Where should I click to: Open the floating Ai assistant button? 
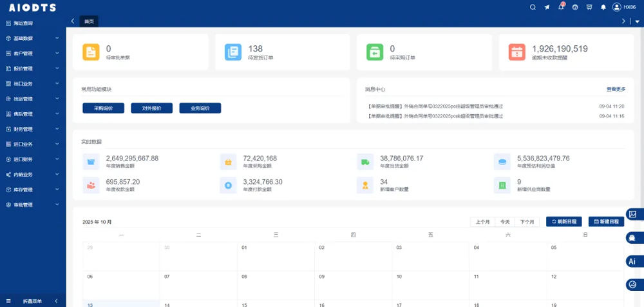click(632, 261)
